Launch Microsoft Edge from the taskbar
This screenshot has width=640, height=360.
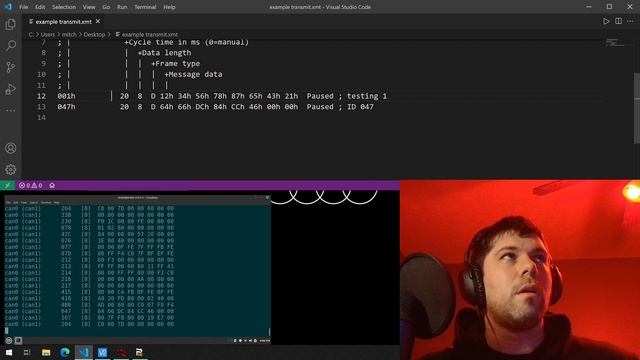click(65, 352)
